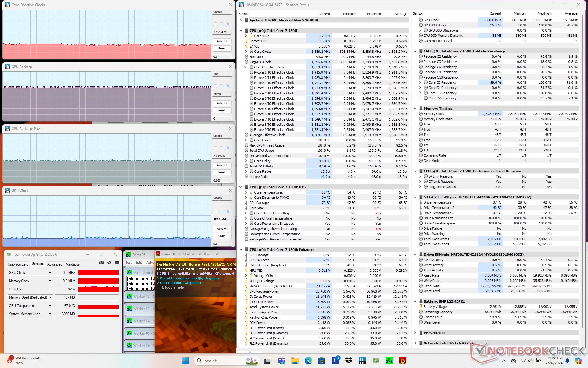Open FurMark from the taskbar
The width and height of the screenshot is (588, 368).
pos(403,361)
